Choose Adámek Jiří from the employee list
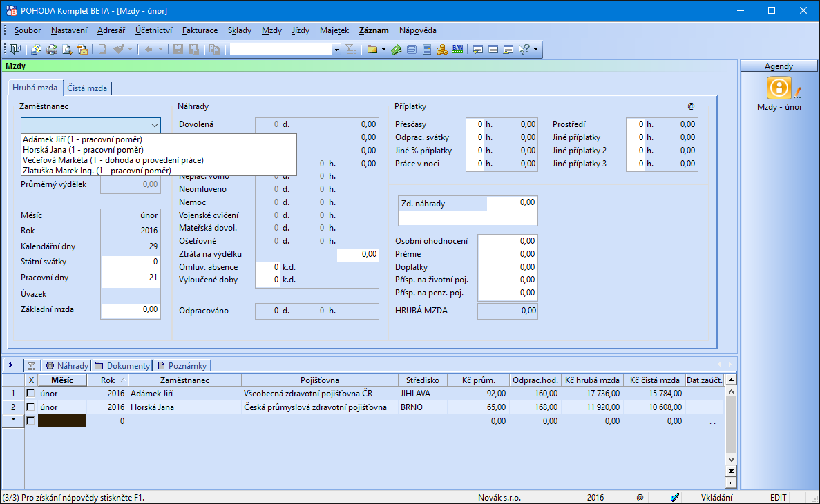The height and width of the screenshot is (504, 820). 159,139
